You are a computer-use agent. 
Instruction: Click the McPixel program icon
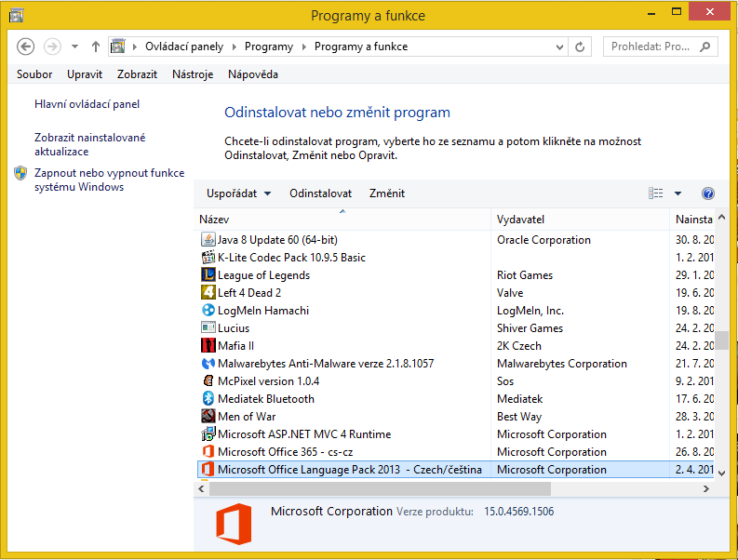pos(208,380)
